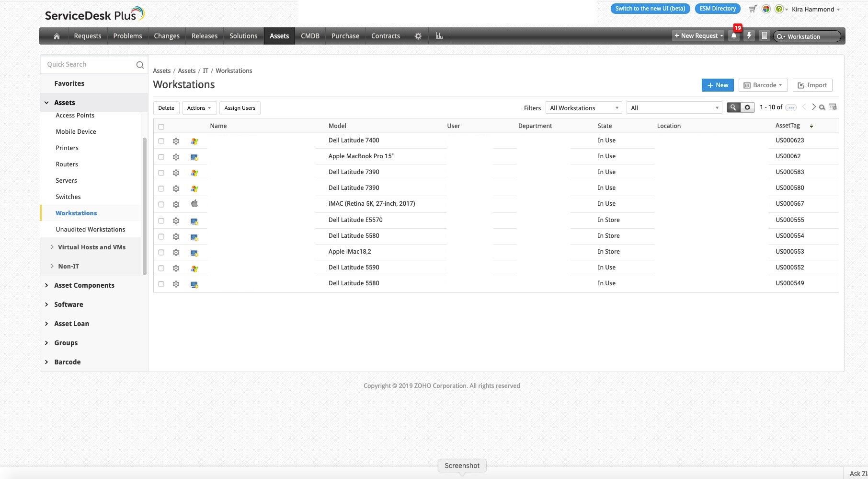Viewport: 868px width, 479px height.
Task: Click the Assign Users button
Action: [240, 108]
